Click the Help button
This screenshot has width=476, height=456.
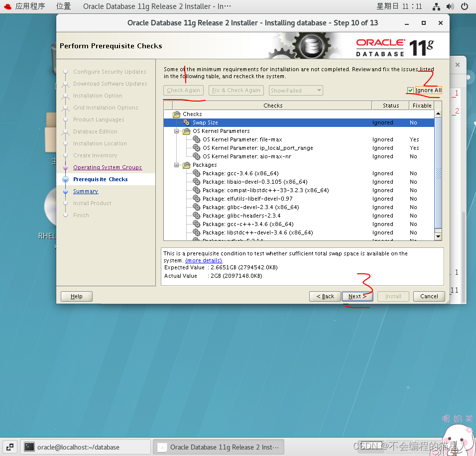point(77,296)
